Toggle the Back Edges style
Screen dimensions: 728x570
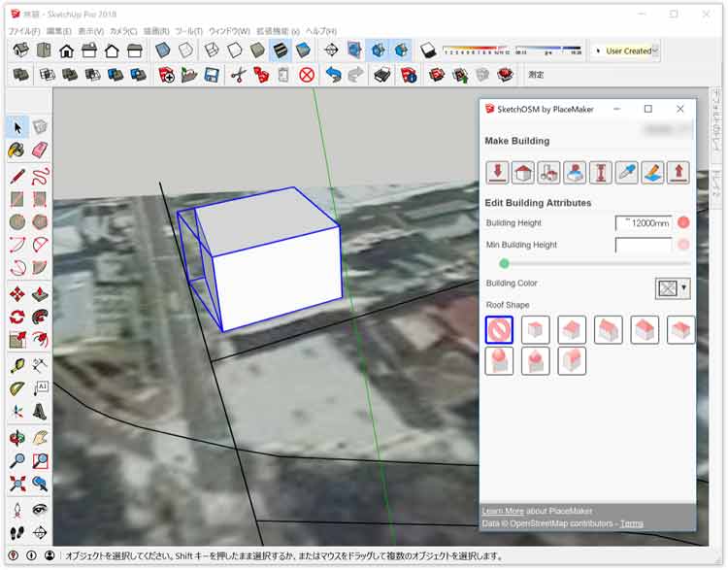[185, 50]
